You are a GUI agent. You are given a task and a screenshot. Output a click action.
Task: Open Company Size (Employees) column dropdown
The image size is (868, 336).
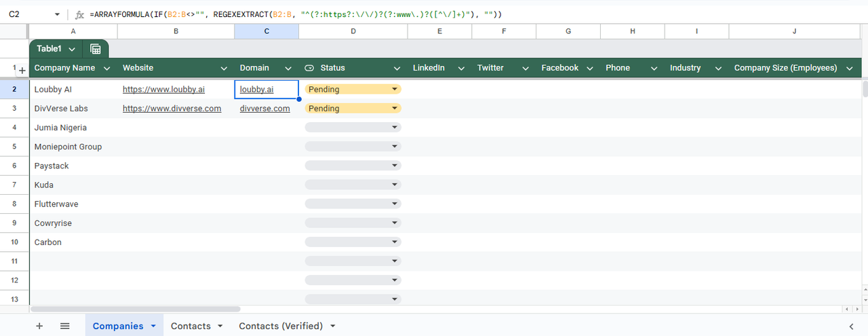(x=850, y=68)
